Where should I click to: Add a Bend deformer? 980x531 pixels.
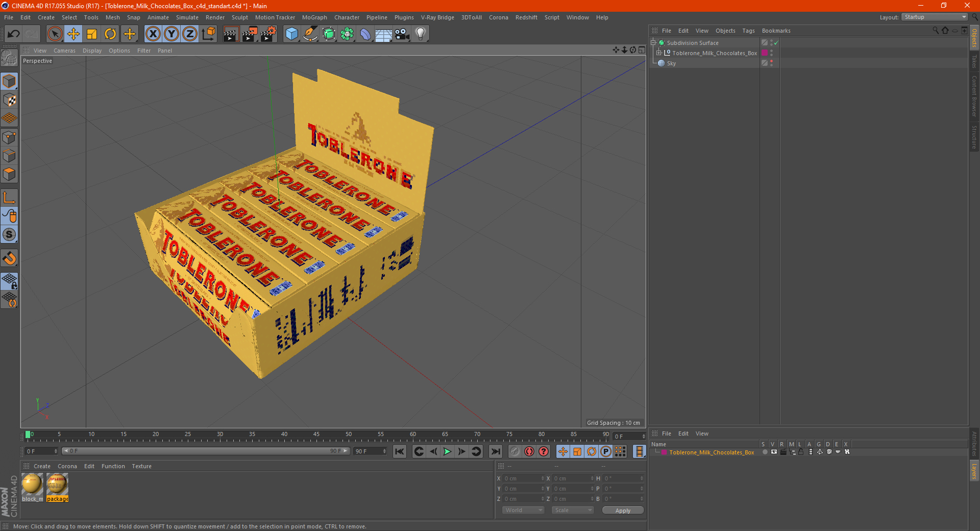tap(366, 34)
